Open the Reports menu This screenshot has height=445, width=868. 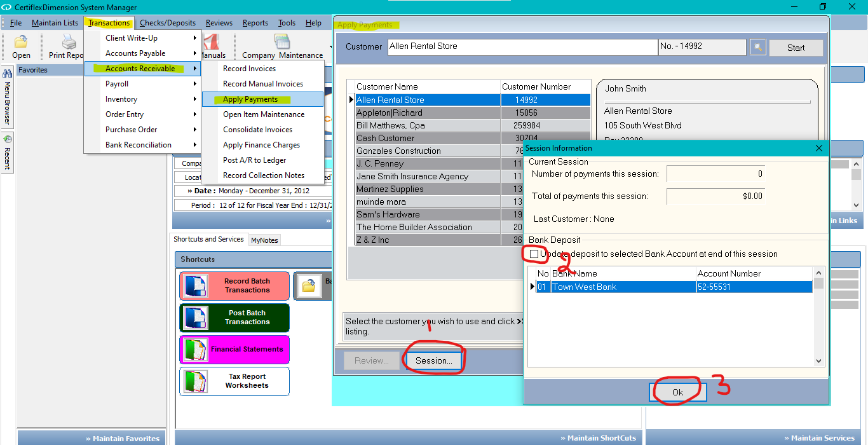pos(255,23)
